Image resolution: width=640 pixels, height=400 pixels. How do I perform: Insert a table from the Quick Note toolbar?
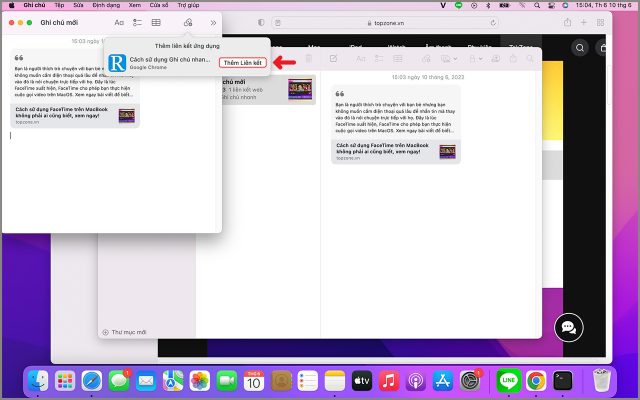156,21
